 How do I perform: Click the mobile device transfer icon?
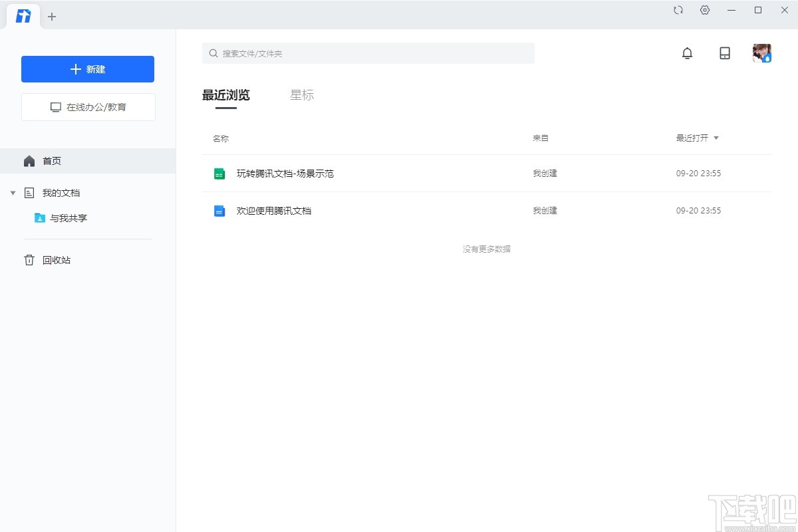coord(724,53)
